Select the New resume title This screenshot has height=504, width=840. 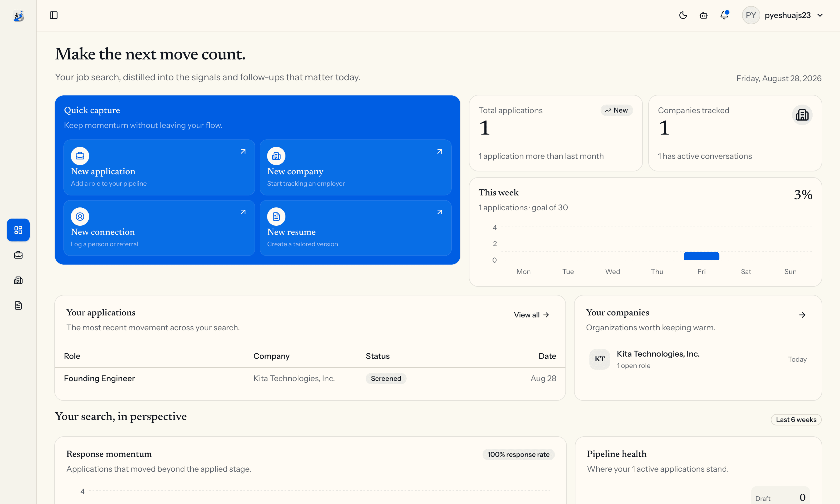click(x=291, y=232)
